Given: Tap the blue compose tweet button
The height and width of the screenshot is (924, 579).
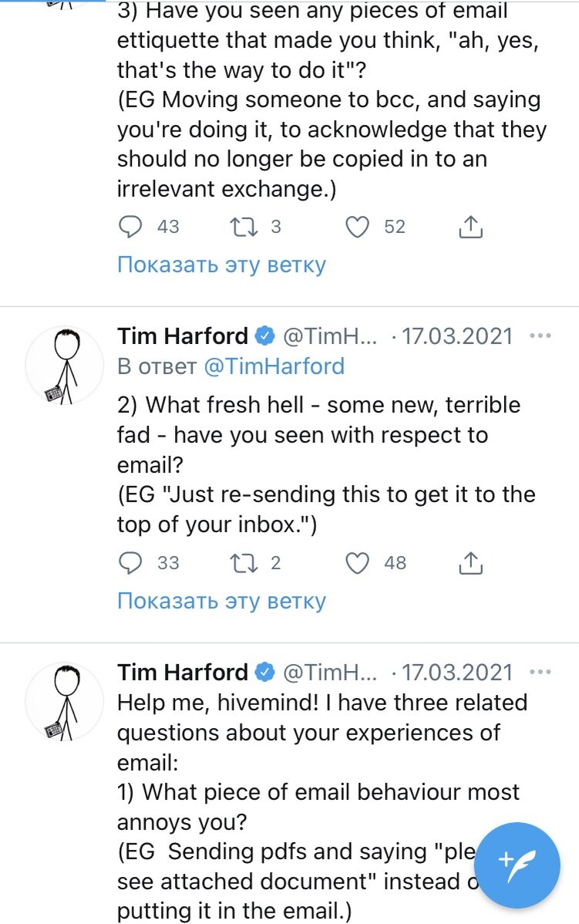Looking at the screenshot, I should tap(517, 865).
